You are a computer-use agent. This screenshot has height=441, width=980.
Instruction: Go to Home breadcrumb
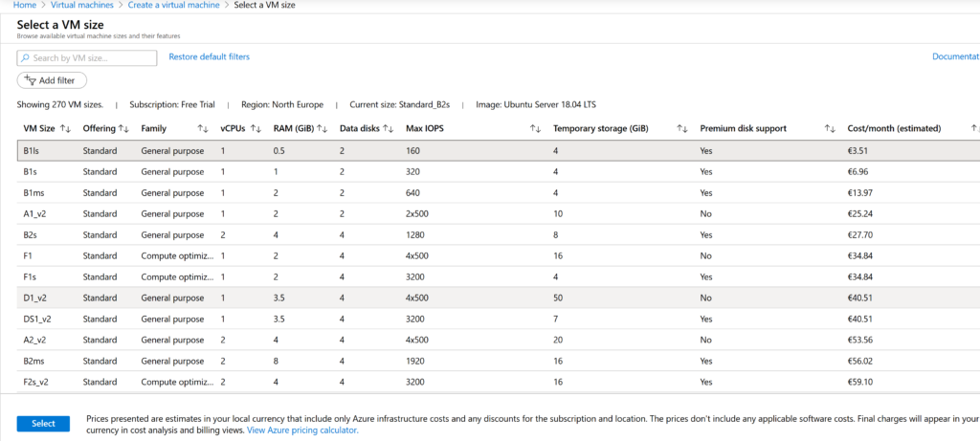pos(23,5)
